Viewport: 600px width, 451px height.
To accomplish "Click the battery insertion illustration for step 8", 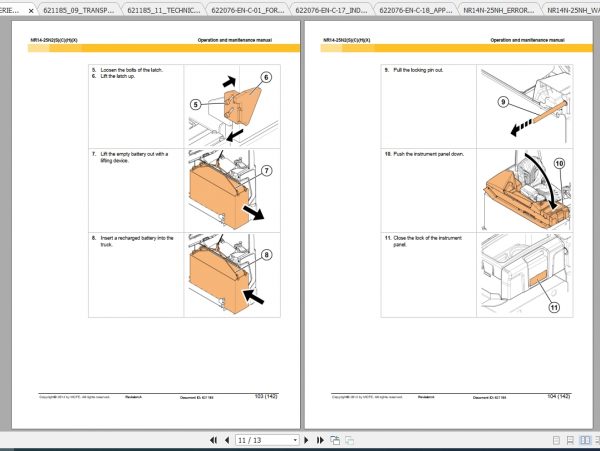I will pyautogui.click(x=232, y=275).
